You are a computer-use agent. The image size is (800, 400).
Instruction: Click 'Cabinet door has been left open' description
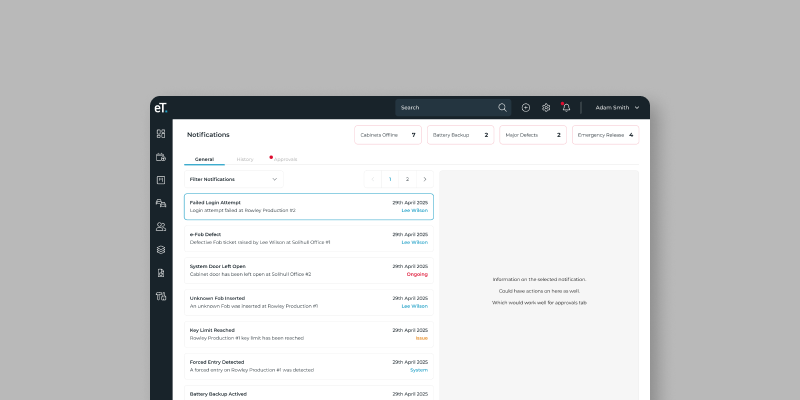click(x=250, y=274)
